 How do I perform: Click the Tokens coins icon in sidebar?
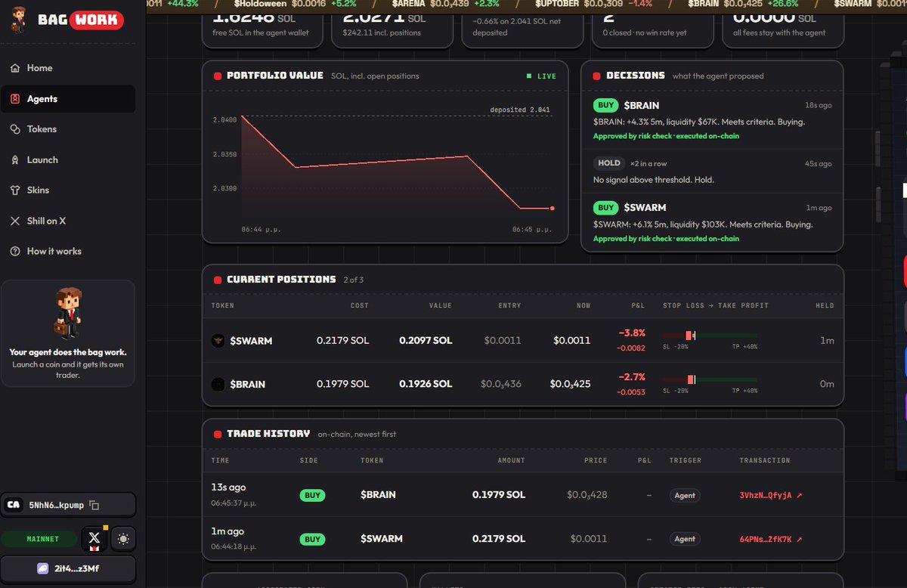tap(15, 129)
